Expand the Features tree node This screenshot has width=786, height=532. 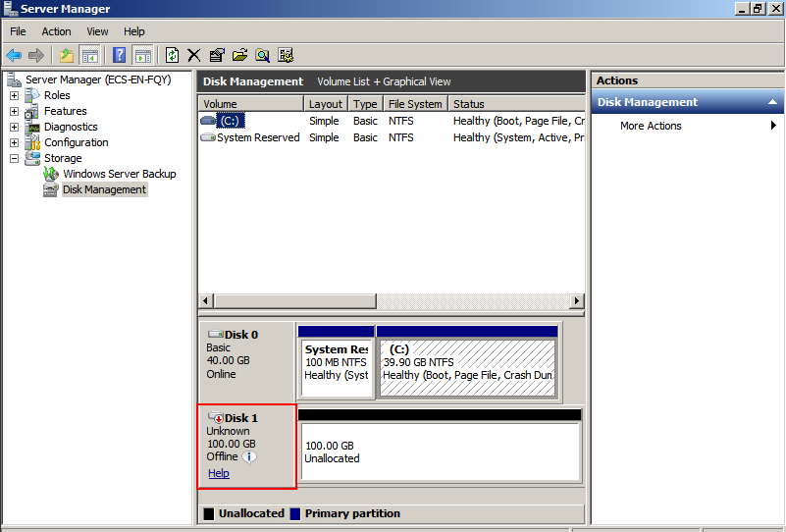point(14,111)
